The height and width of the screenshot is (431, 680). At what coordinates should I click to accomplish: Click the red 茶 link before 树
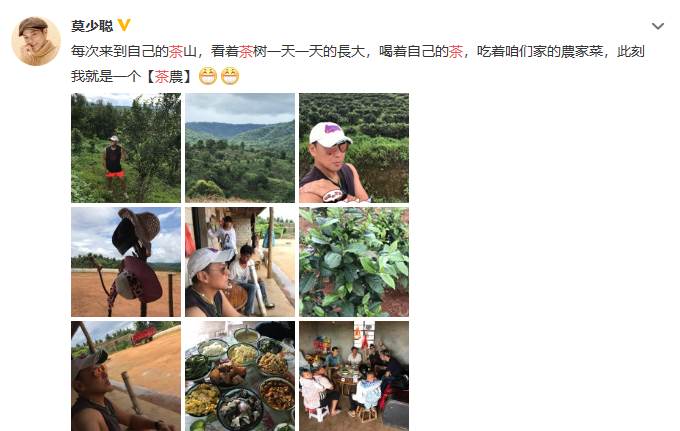246,51
